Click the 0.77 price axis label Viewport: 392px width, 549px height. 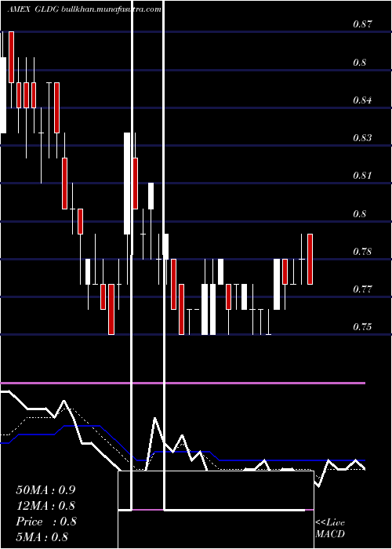pos(362,289)
